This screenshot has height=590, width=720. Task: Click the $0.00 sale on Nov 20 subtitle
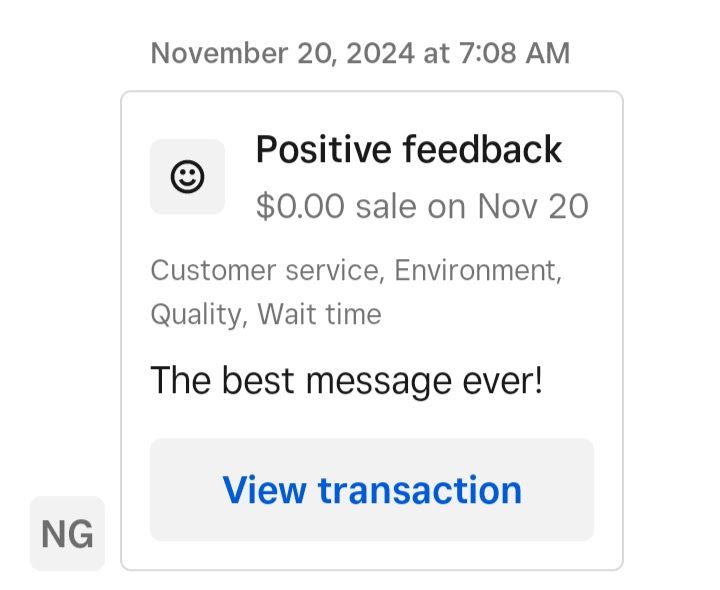422,206
